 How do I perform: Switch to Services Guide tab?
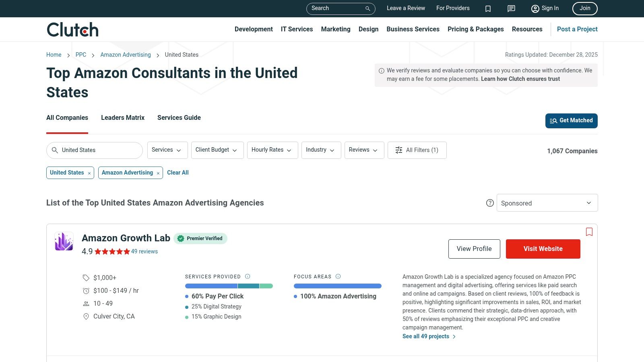point(179,118)
